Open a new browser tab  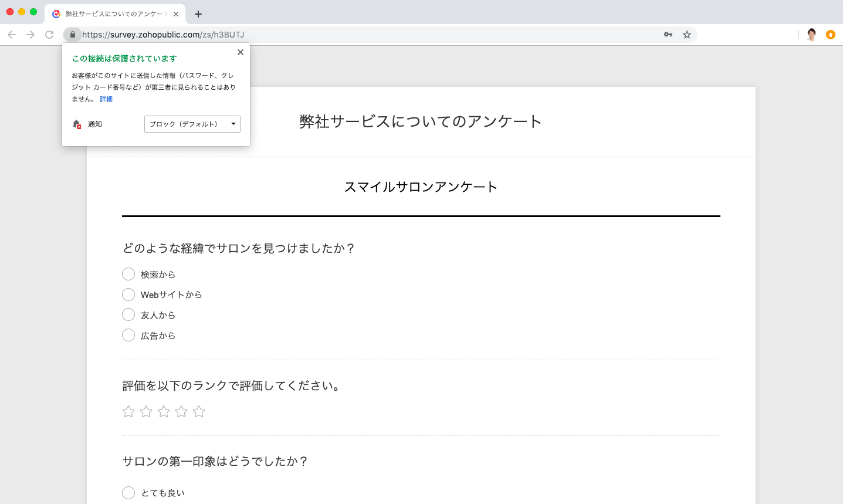(x=198, y=14)
